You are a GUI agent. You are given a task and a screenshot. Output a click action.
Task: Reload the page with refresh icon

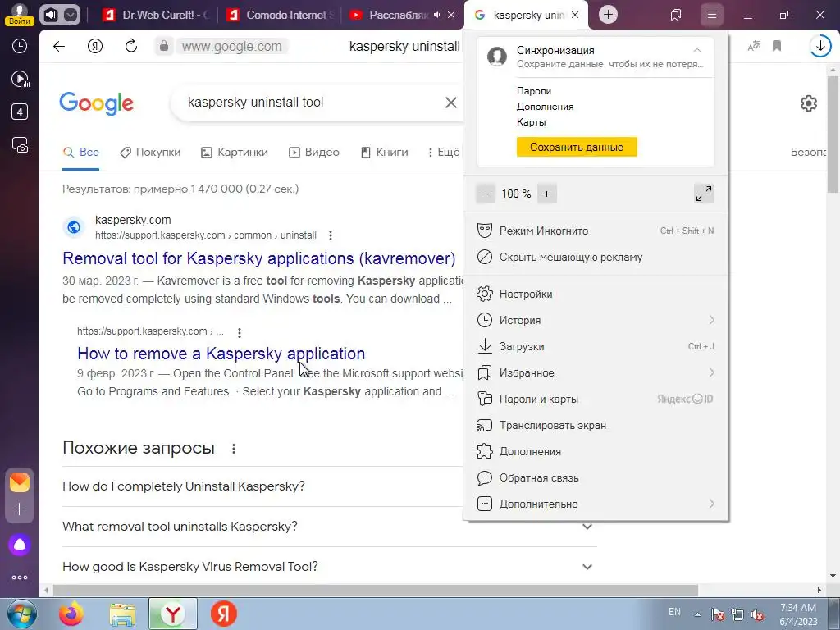pos(131,46)
